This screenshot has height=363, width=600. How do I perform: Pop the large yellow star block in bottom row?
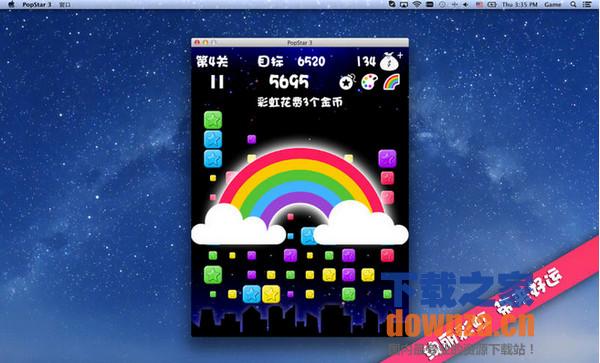(271, 294)
